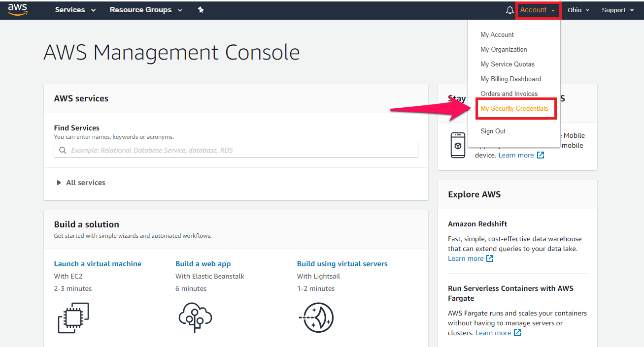644x347 pixels.
Task: Click the Build a web app link
Action: (203, 264)
